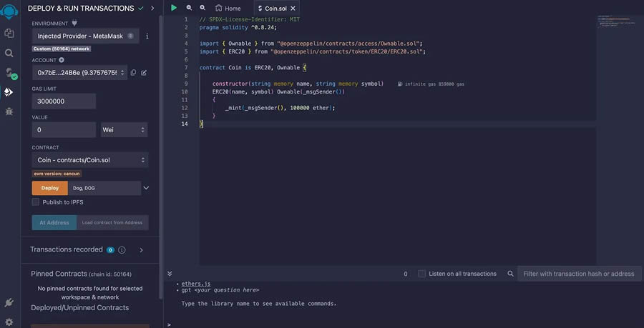
Task: Click the plus icon next to Account
Action: [62, 60]
